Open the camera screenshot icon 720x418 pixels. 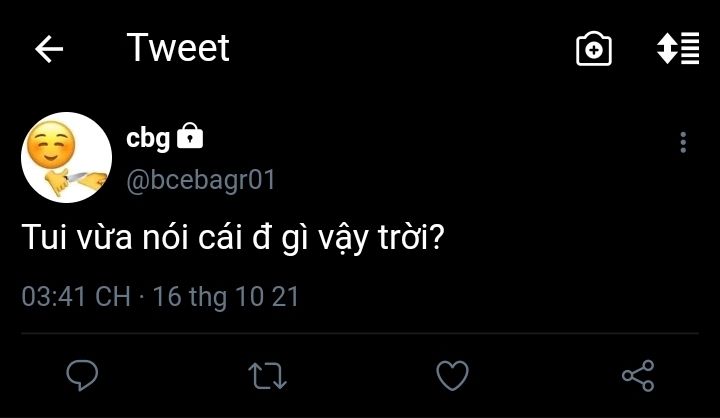594,49
